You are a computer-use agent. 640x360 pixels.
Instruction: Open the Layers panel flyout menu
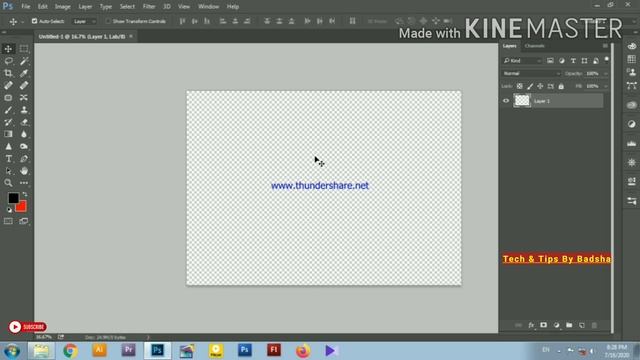click(605, 46)
